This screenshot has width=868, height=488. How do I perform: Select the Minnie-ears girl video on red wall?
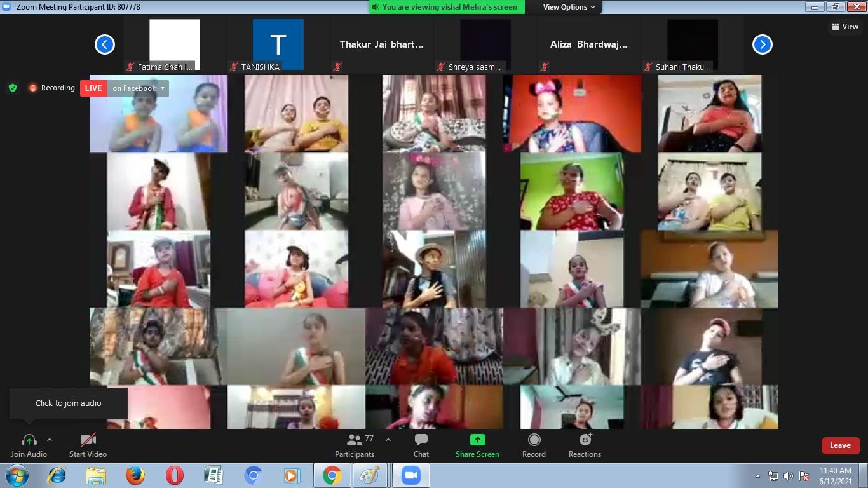tap(572, 114)
